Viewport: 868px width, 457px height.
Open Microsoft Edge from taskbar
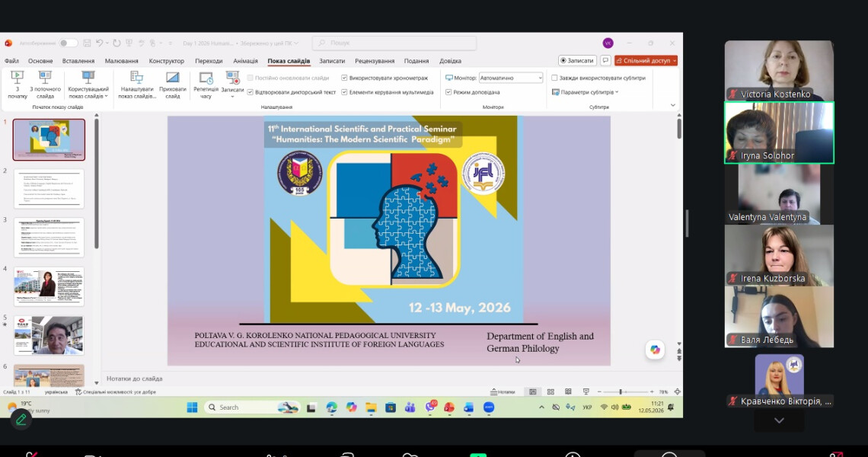tap(331, 407)
